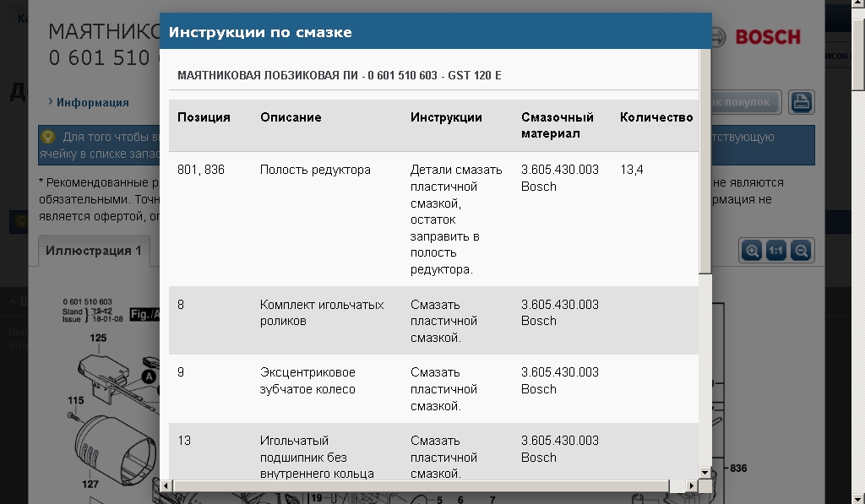865x504 pixels.
Task: Click the Смазочный материал column header
Action: tap(558, 125)
